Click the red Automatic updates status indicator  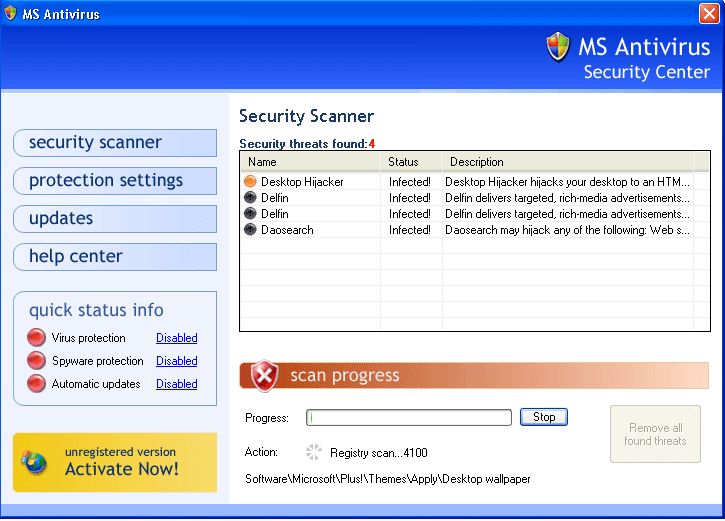click(37, 384)
